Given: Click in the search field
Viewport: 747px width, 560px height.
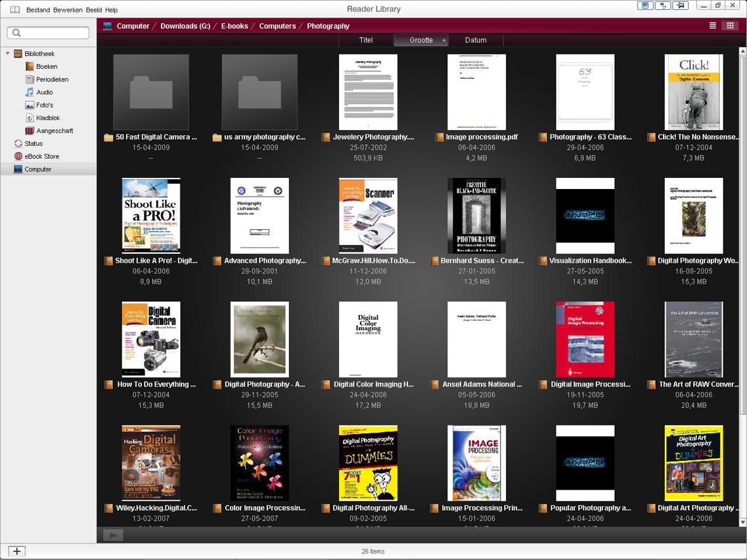Looking at the screenshot, I should click(48, 32).
